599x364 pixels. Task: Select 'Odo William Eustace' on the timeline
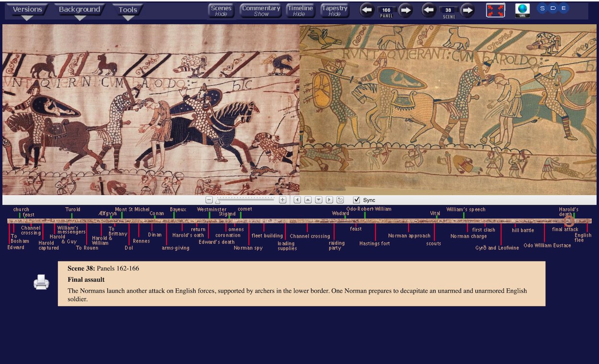click(547, 245)
